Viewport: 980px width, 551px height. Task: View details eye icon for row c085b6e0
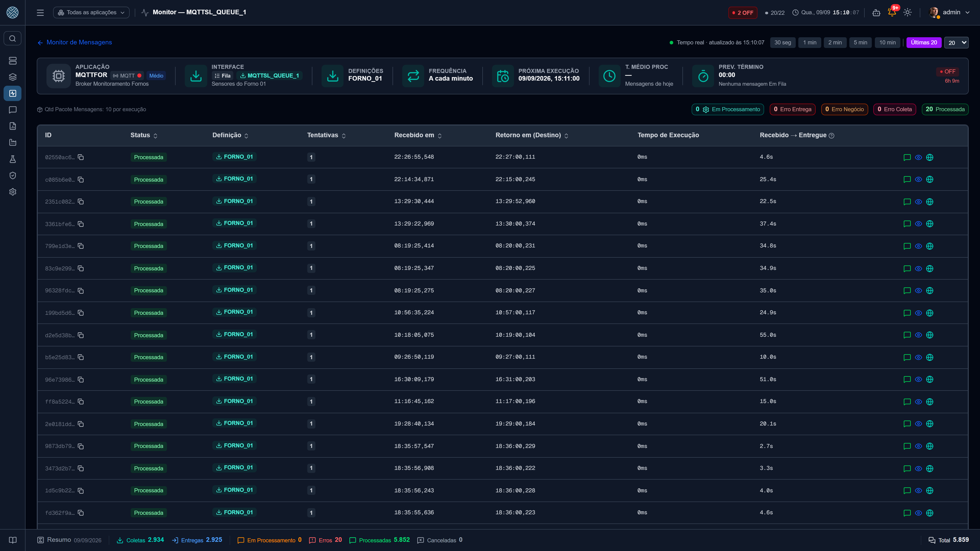point(918,180)
